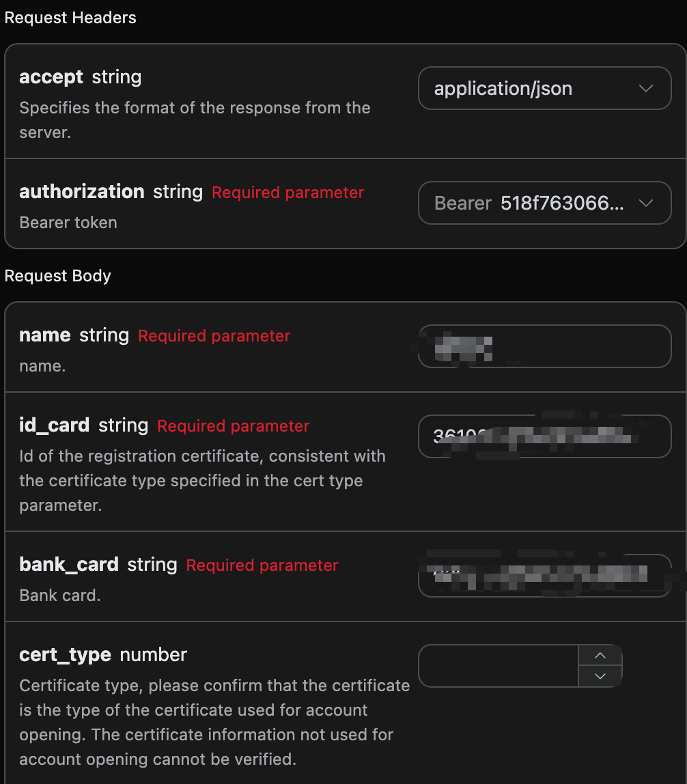Click the Request Headers section heading
The width and height of the screenshot is (687, 784).
[x=70, y=18]
